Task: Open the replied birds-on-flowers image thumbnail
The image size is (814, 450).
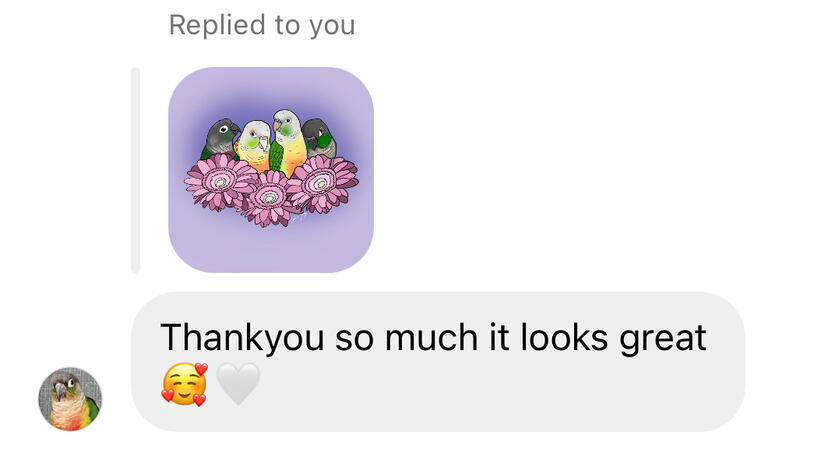Action: click(270, 170)
